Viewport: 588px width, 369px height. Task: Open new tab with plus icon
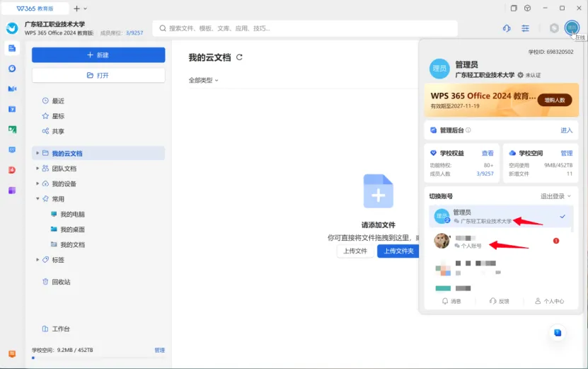click(x=76, y=8)
